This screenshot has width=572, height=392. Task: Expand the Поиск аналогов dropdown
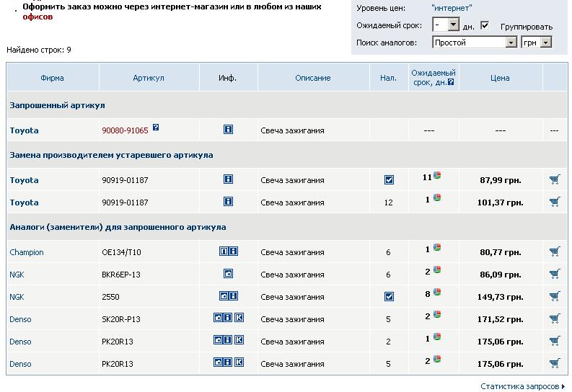pyautogui.click(x=511, y=43)
